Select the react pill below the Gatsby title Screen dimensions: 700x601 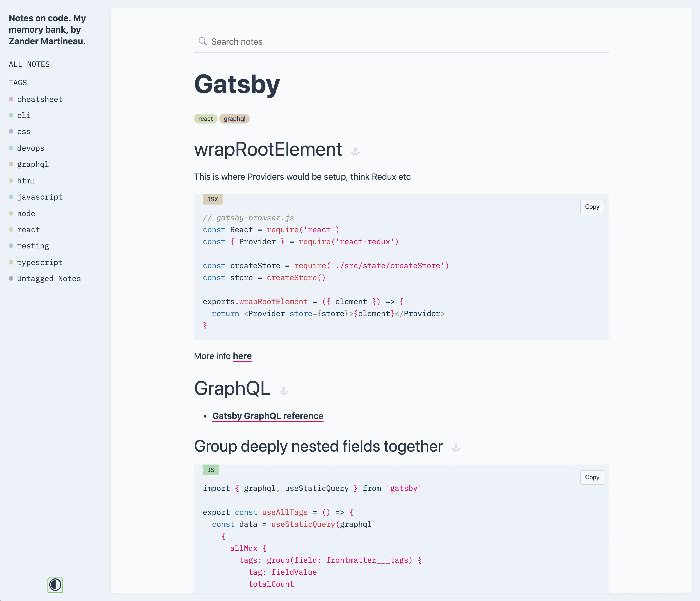tap(205, 119)
